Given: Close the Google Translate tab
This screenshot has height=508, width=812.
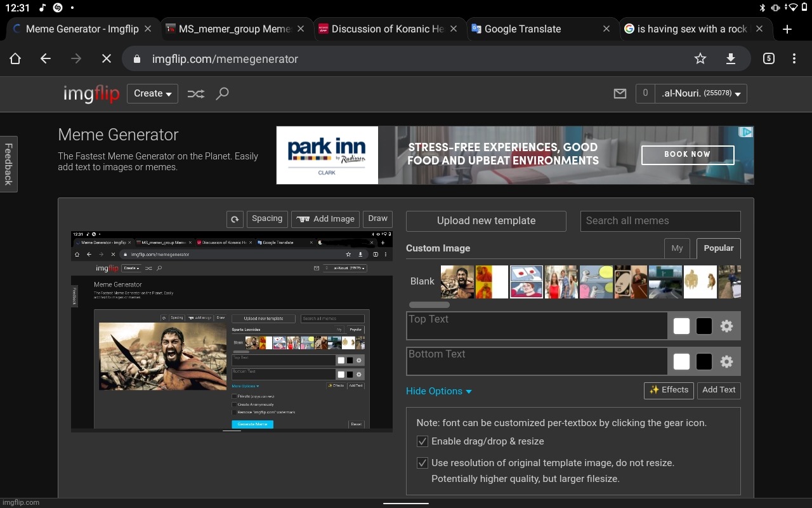Looking at the screenshot, I should 606,29.
